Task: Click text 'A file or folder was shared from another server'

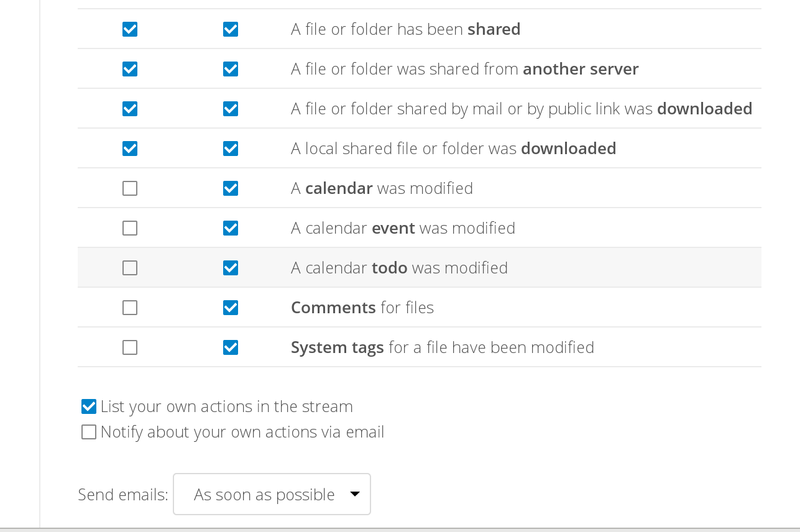Action: 465,69
